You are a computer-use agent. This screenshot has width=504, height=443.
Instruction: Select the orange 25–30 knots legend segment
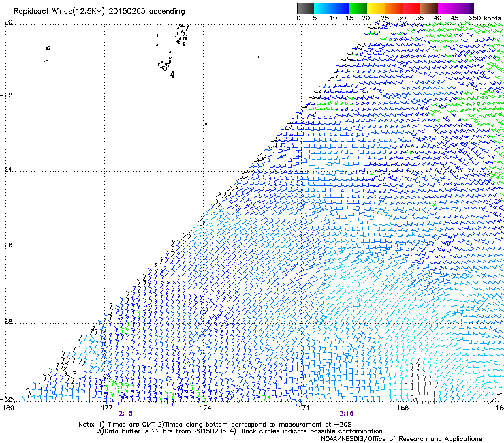[394, 8]
